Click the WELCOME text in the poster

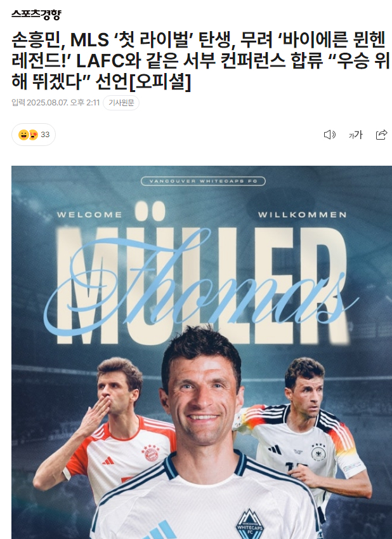tap(89, 215)
